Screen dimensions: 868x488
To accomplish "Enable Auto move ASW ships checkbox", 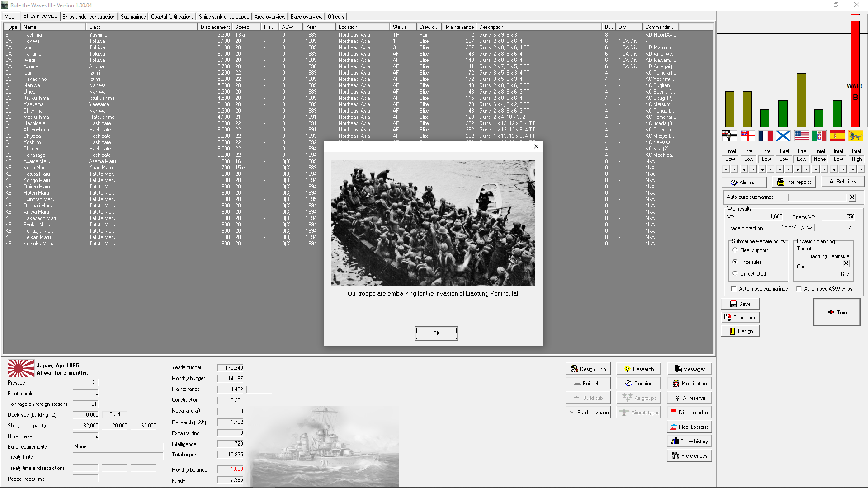I will (x=799, y=289).
